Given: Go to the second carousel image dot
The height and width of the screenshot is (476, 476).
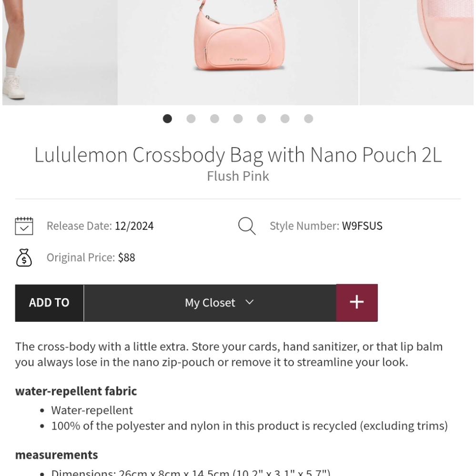Looking at the screenshot, I should [191, 119].
